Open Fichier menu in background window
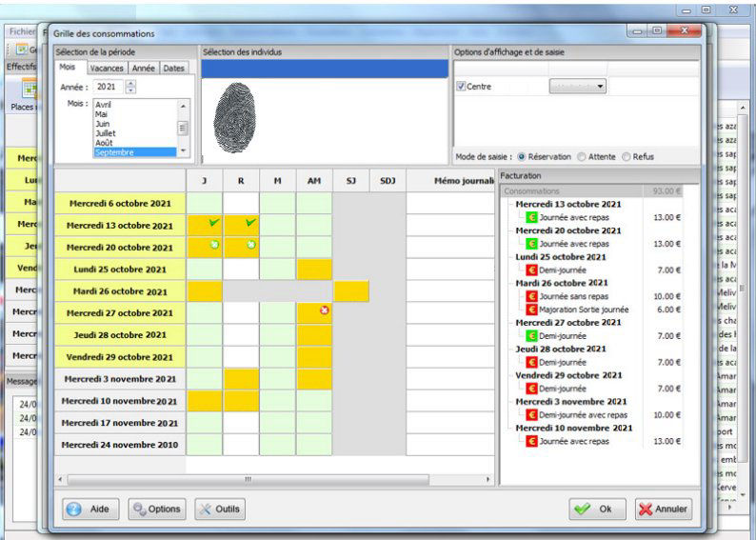Image resolution: width=756 pixels, height=540 pixels. pyautogui.click(x=22, y=31)
